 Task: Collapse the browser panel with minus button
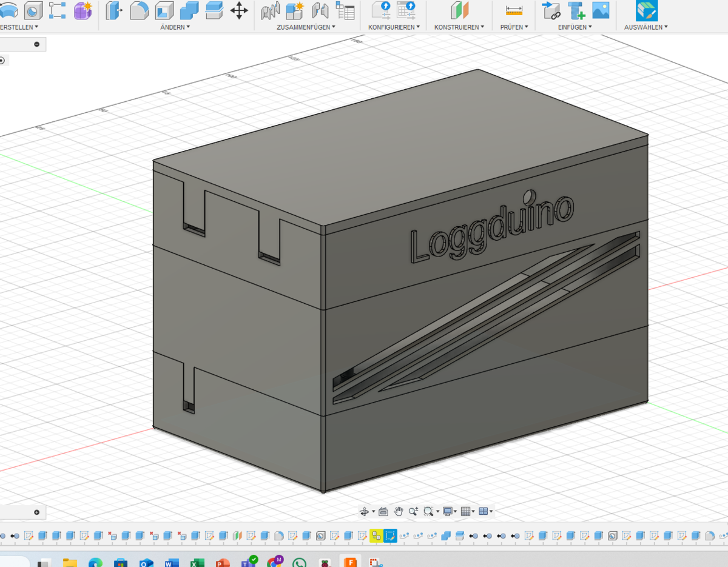pyautogui.click(x=37, y=44)
